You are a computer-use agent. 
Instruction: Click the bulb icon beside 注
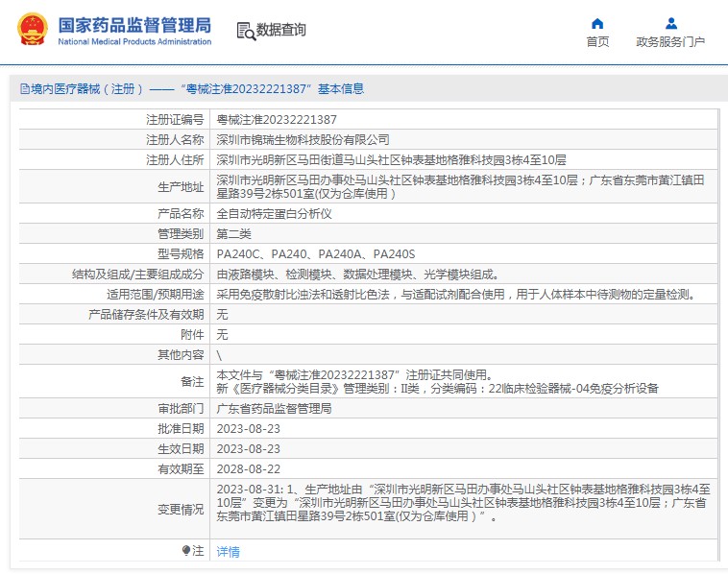point(186,550)
